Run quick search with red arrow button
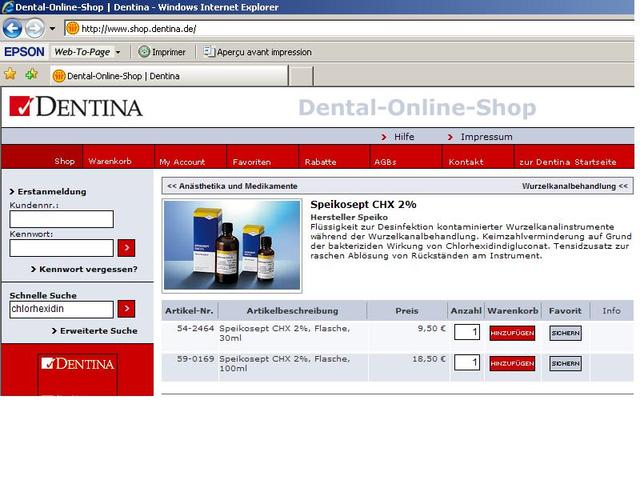The height and width of the screenshot is (480, 640). point(126,309)
